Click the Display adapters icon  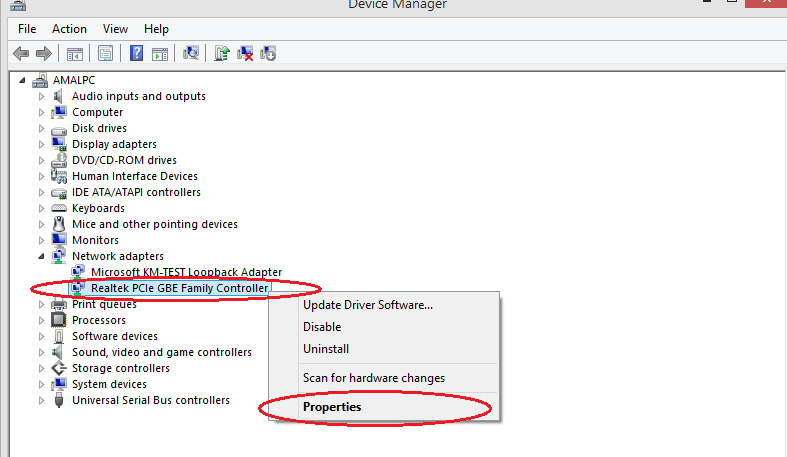pos(59,144)
